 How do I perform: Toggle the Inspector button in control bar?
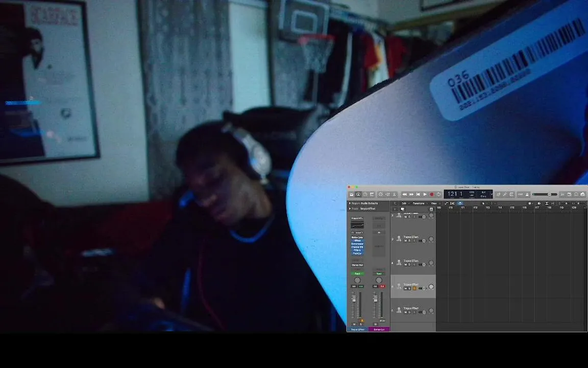(x=358, y=195)
